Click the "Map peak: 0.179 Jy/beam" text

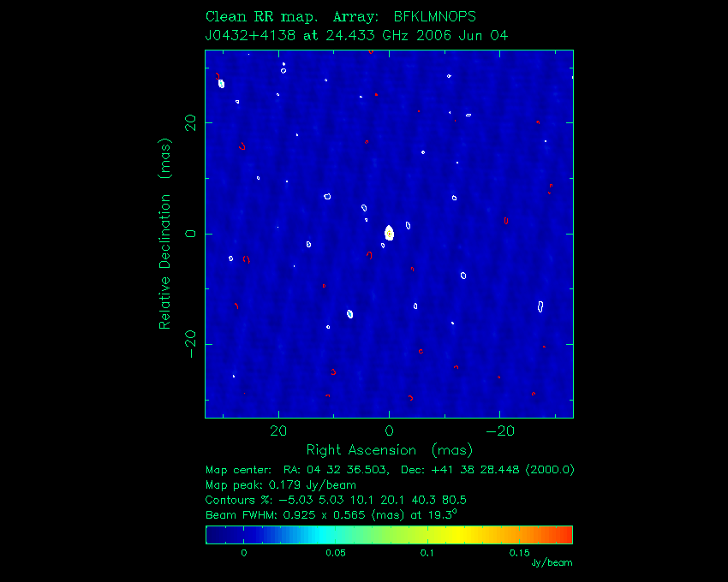pyautogui.click(x=280, y=485)
